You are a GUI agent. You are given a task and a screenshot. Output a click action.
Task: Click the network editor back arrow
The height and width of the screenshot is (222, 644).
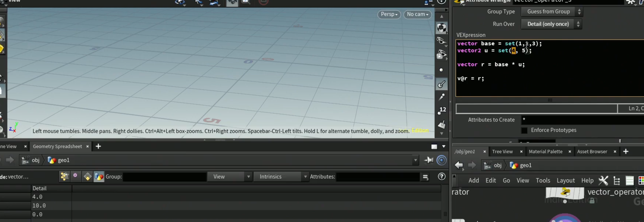pos(459,165)
